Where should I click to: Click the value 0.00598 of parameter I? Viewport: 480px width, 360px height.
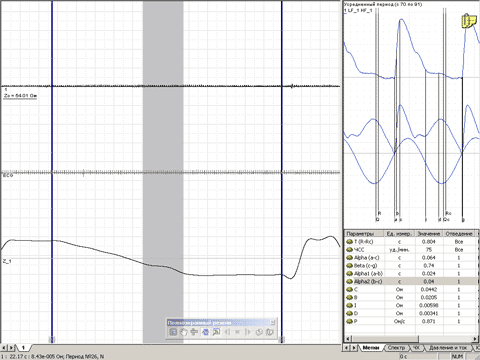click(x=429, y=305)
